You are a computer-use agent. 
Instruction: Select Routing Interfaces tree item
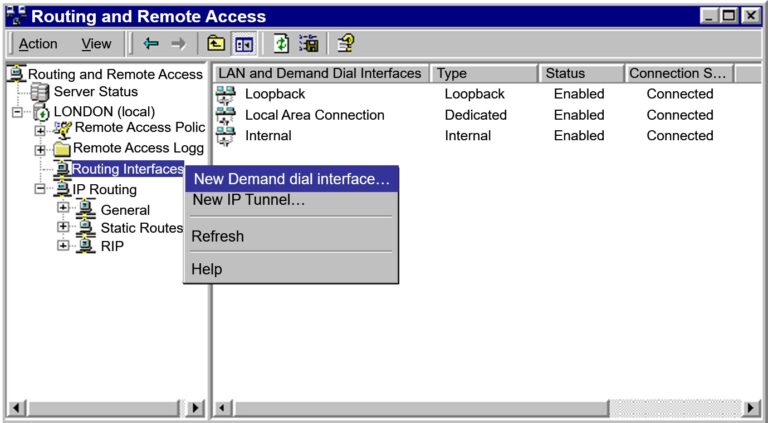[127, 169]
